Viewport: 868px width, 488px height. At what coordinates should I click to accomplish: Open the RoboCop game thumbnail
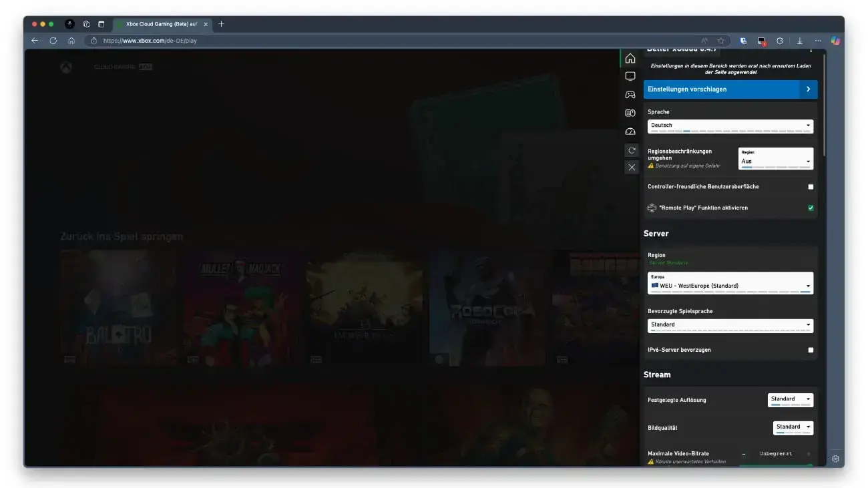click(x=487, y=308)
